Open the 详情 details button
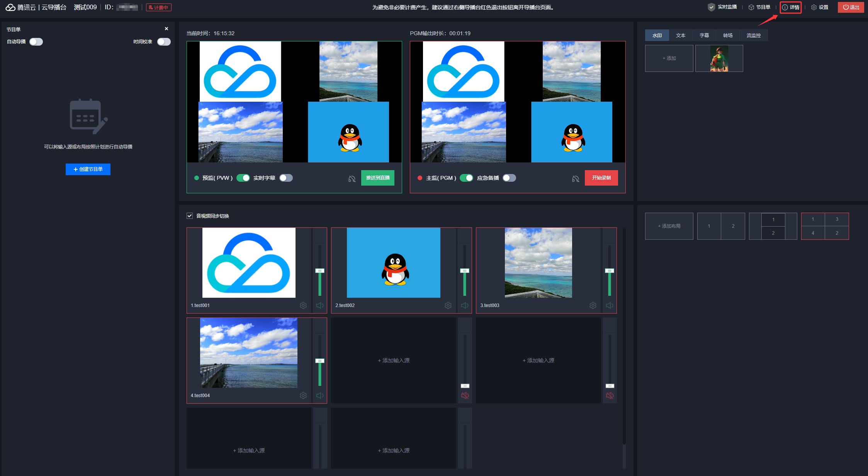 point(790,7)
